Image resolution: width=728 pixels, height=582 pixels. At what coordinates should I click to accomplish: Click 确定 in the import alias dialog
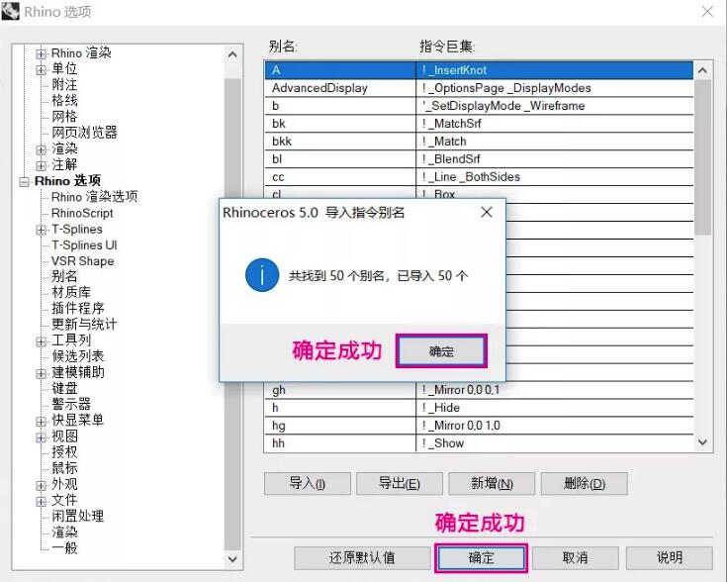[441, 351]
